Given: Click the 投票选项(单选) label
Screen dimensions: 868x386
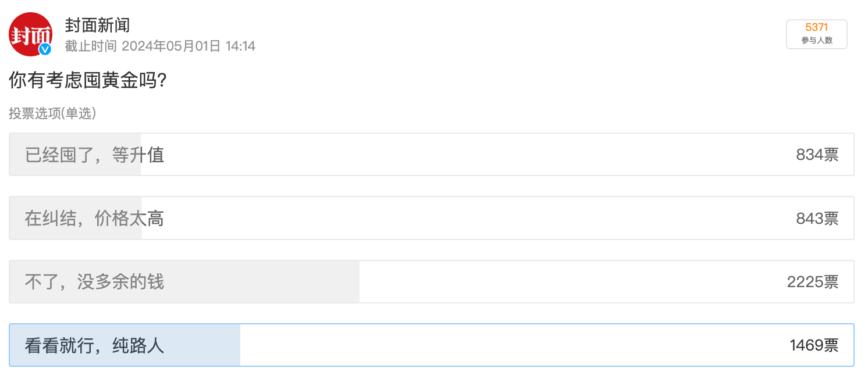Looking at the screenshot, I should coord(52,113).
